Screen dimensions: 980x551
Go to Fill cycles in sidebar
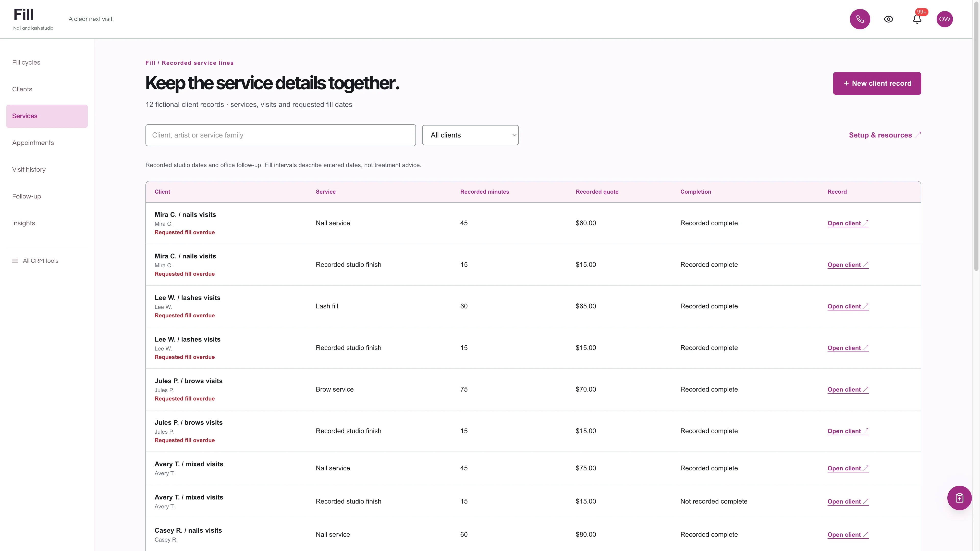tap(47, 62)
